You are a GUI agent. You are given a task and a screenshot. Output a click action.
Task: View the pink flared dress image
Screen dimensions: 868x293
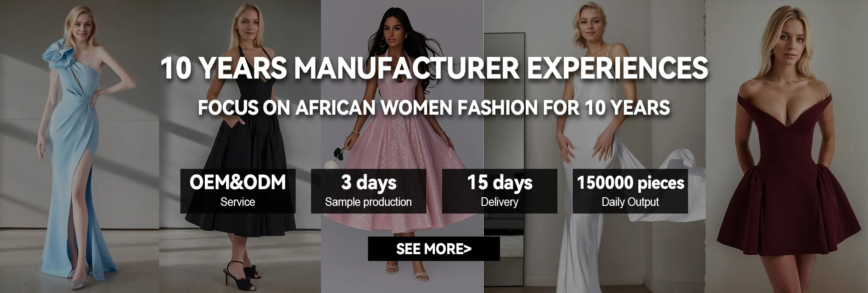402,146
